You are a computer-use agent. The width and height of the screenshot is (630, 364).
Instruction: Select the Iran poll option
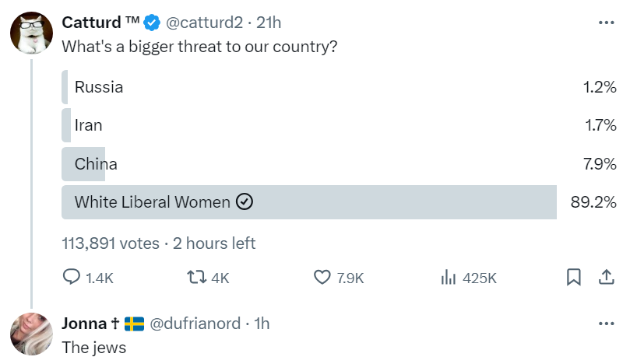coord(88,125)
